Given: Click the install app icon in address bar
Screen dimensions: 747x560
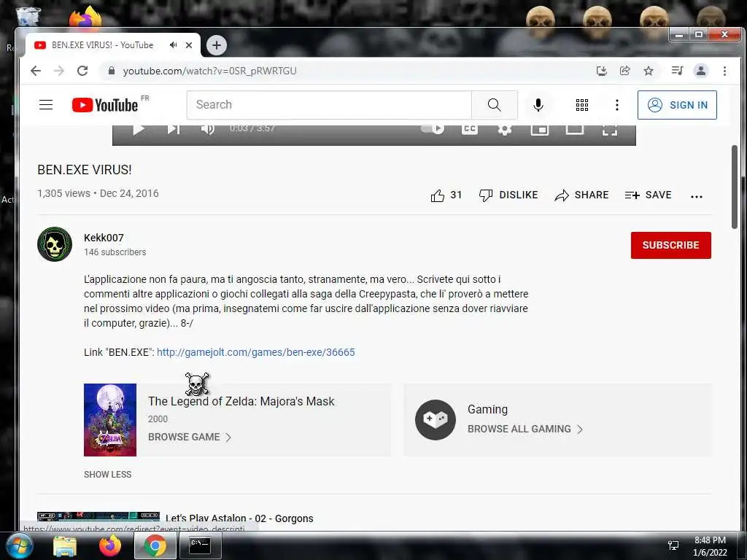Looking at the screenshot, I should coord(602,71).
